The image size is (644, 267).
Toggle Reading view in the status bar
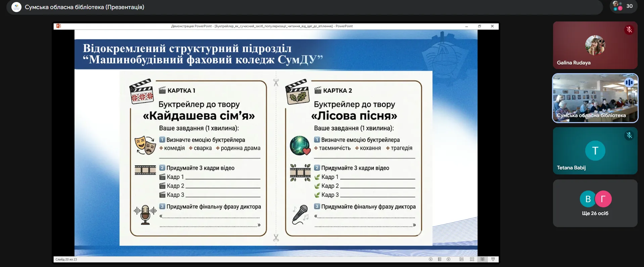(x=482, y=259)
